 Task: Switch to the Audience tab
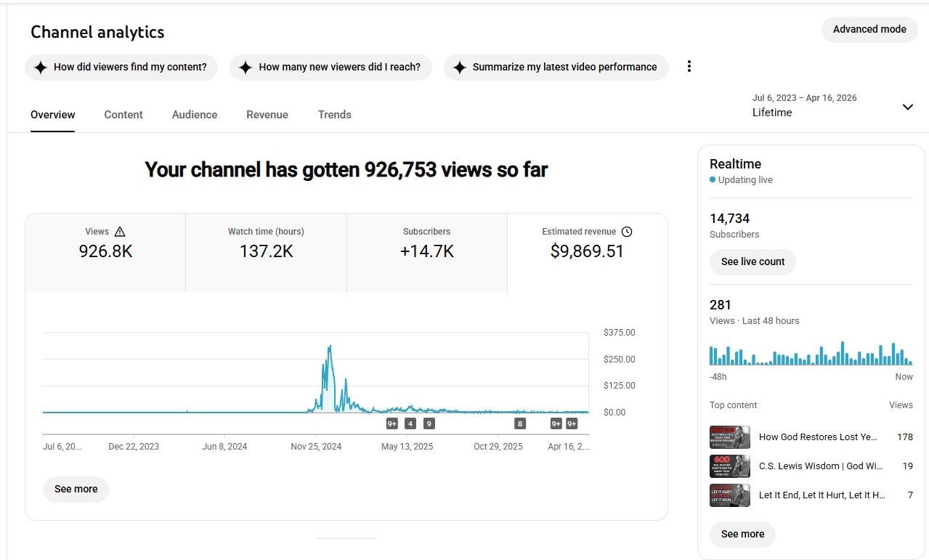coord(195,115)
